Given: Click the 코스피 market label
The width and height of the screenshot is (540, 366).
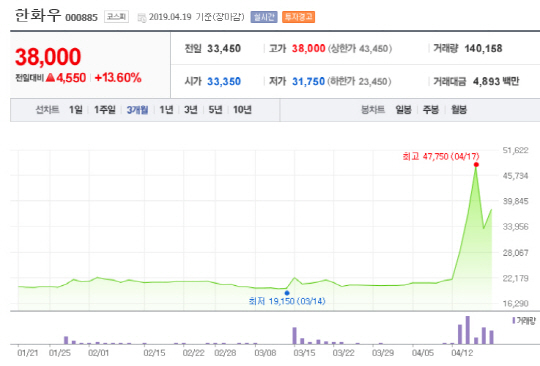Looking at the screenshot, I should pyautogui.click(x=116, y=17).
